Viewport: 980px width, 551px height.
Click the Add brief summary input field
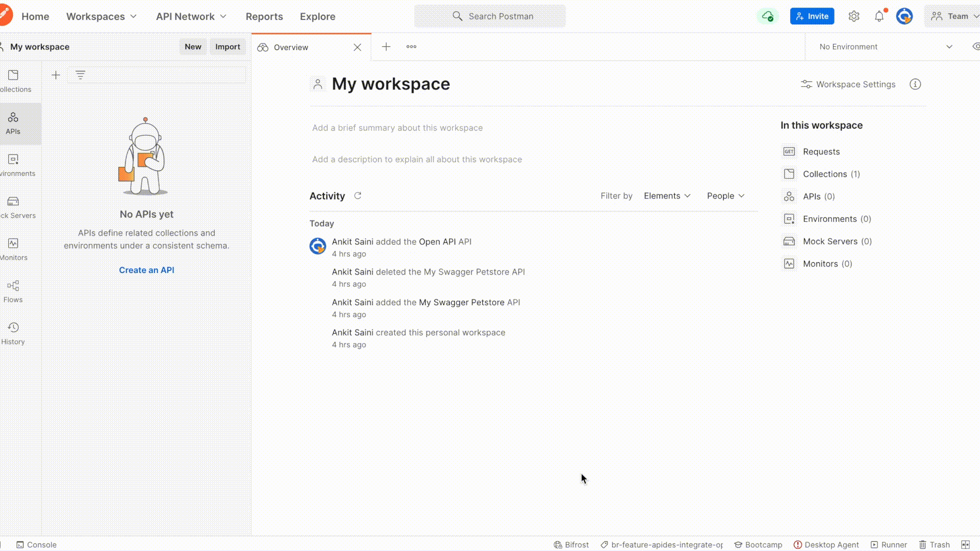pyautogui.click(x=397, y=128)
